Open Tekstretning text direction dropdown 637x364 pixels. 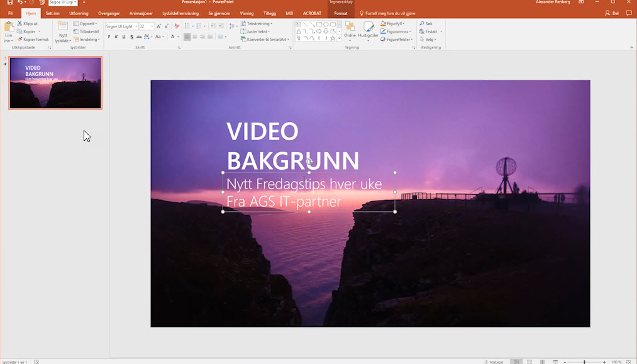[257, 23]
